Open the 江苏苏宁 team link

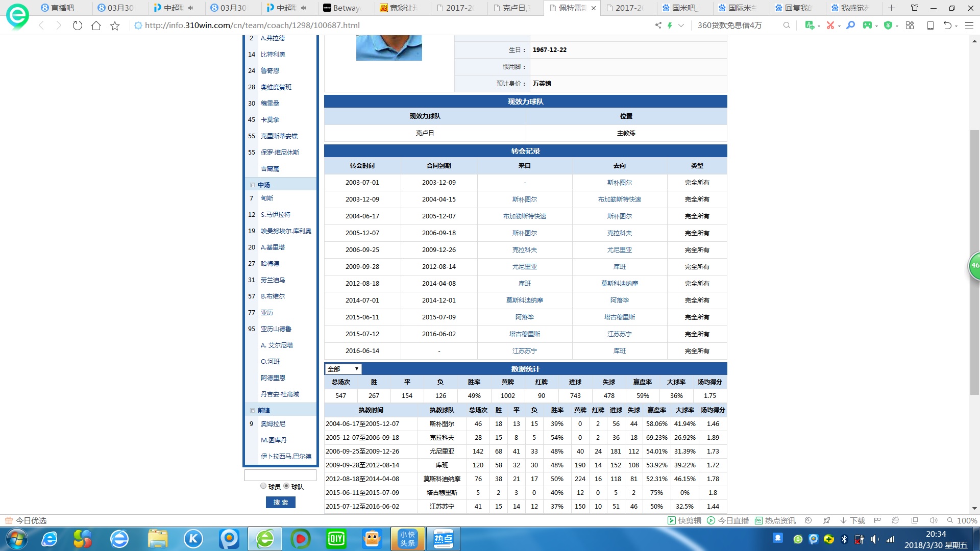tap(619, 334)
